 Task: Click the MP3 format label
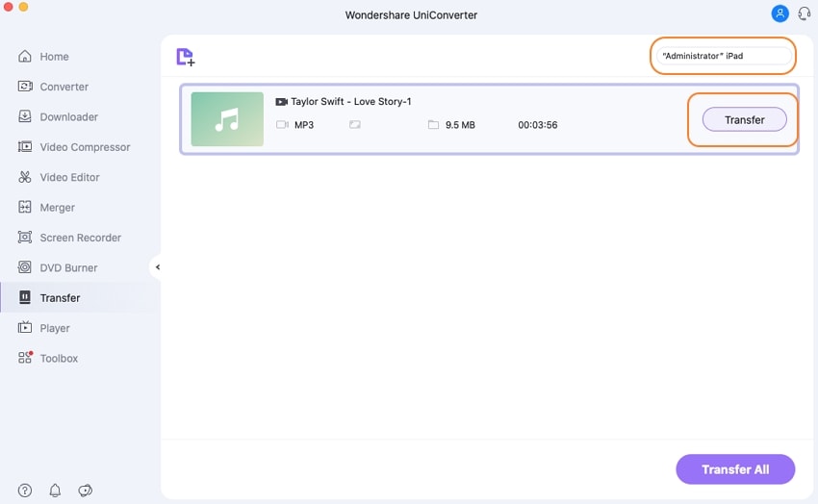point(304,125)
